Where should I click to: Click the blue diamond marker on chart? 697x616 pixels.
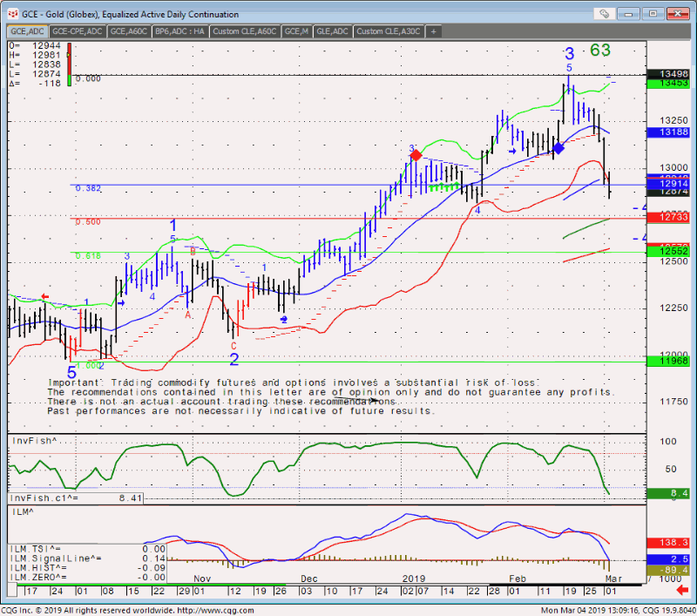pyautogui.click(x=558, y=149)
